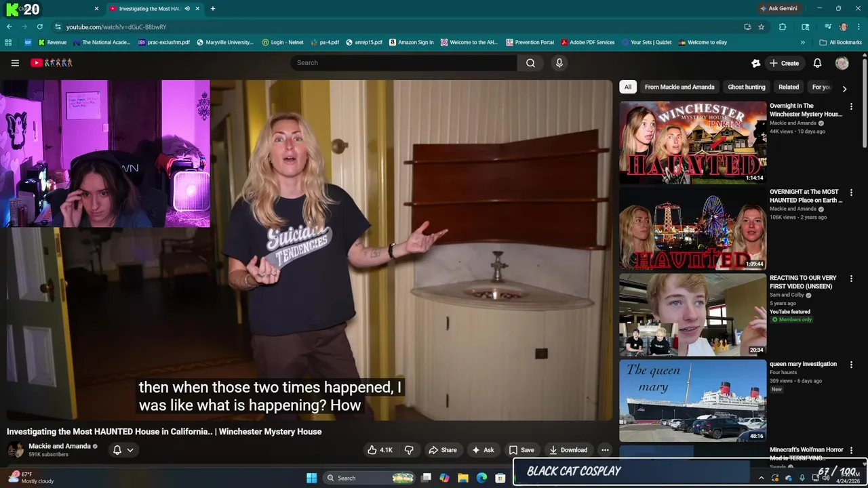Open options for Most Haunted Place on Earth video

point(851,192)
